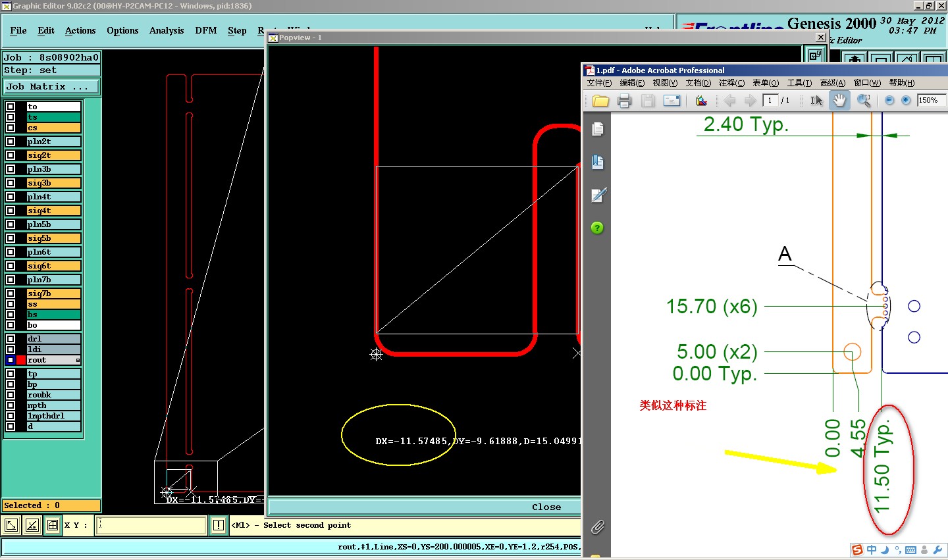948x560 pixels.
Task: Select layer name bo in layer list
Action: tap(53, 325)
